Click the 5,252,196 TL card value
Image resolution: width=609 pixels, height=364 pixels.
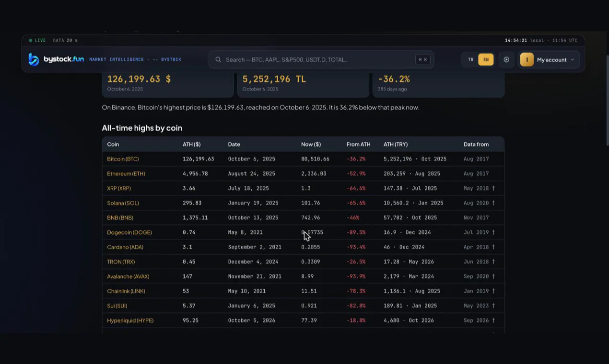point(274,79)
